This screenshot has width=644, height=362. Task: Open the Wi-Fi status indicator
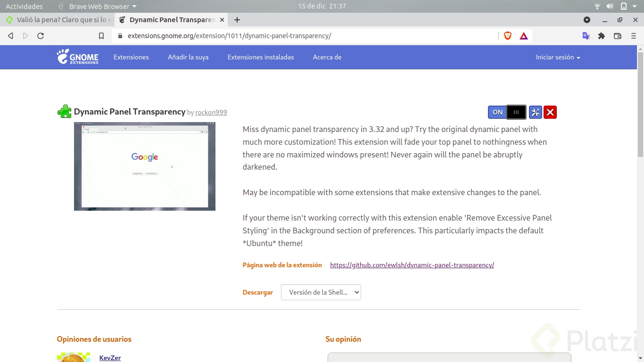(597, 6)
